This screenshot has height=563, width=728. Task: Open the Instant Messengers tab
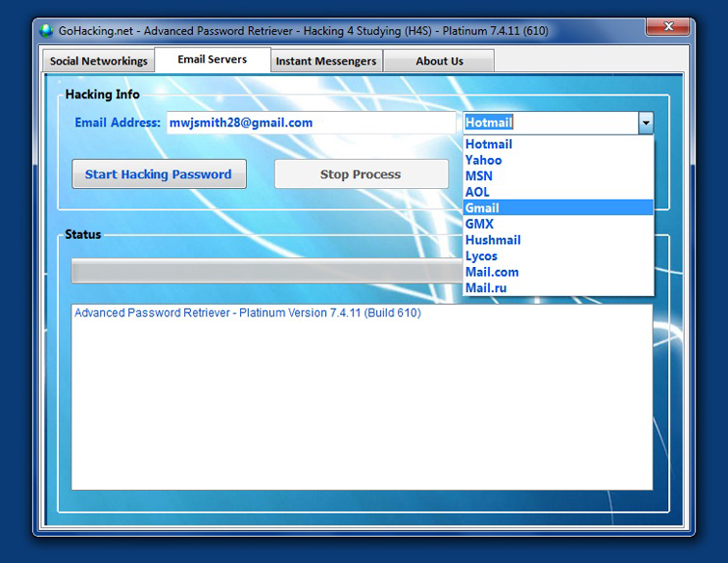tap(326, 61)
